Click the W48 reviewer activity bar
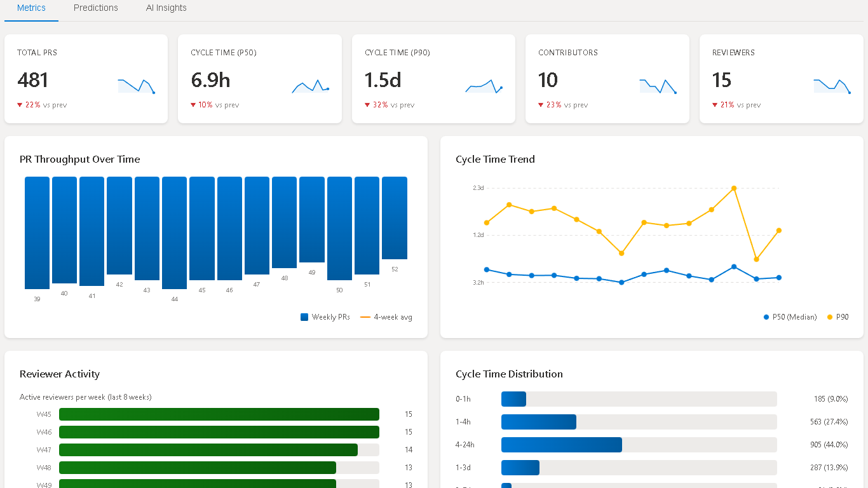Viewport: 868px width, 488px height. (x=198, y=468)
